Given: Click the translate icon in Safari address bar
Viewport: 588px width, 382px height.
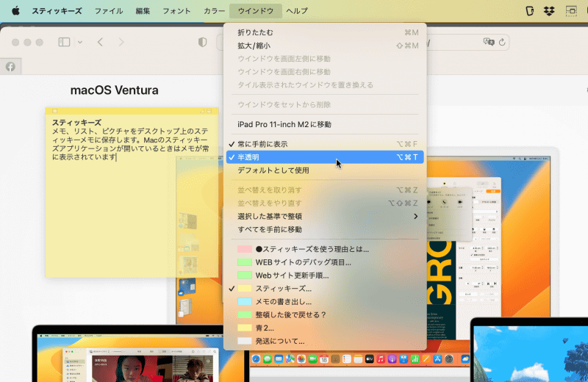Looking at the screenshot, I should coord(489,42).
